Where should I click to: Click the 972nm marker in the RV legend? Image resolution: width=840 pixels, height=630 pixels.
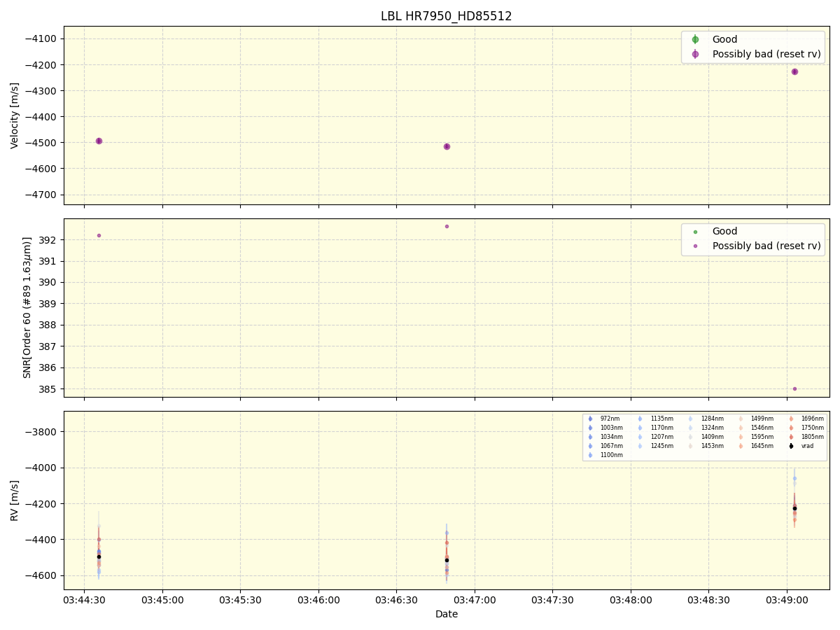[590, 419]
